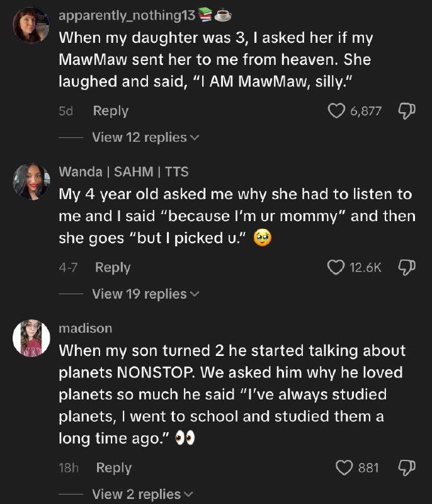The width and height of the screenshot is (432, 504).
Task: Open apparently_nothing13's profile picture
Action: (31, 26)
